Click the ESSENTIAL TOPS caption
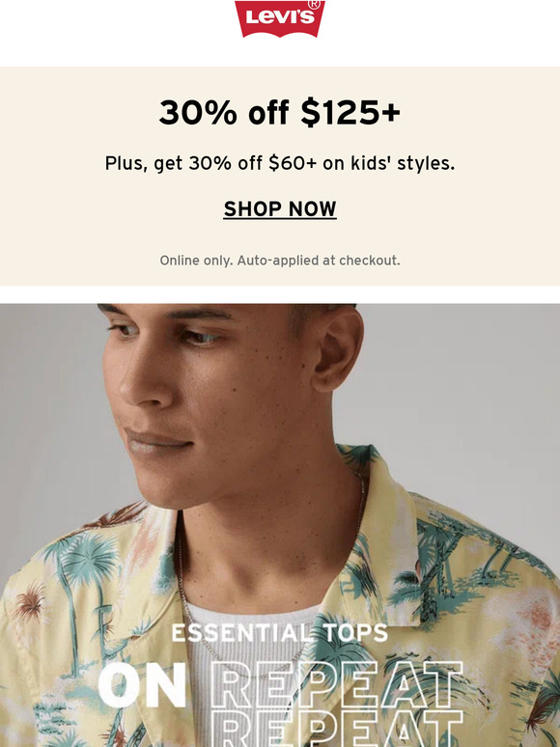Viewport: 560px width, 747px height. pos(280,633)
